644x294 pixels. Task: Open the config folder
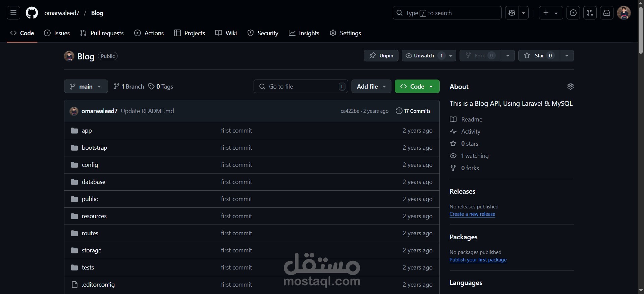pos(90,165)
